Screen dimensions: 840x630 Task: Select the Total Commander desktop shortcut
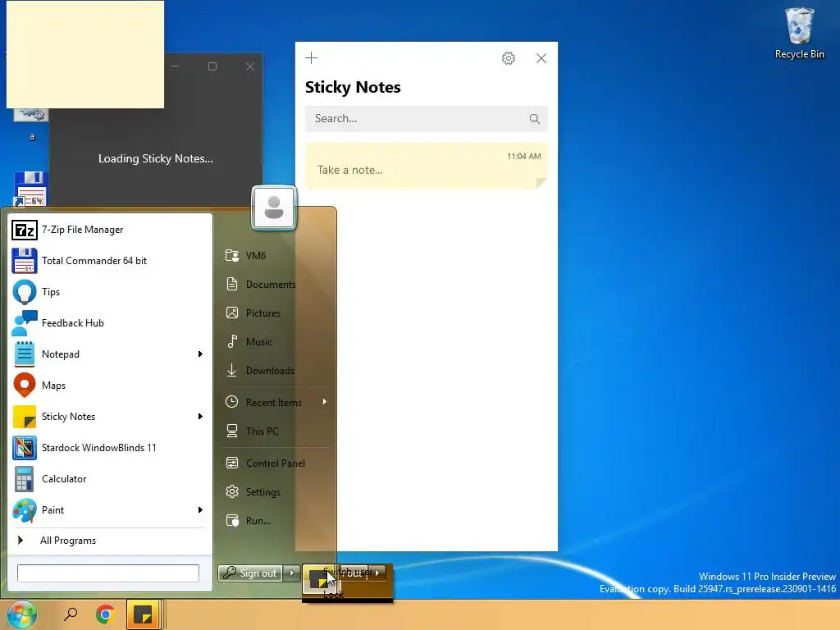click(x=31, y=189)
